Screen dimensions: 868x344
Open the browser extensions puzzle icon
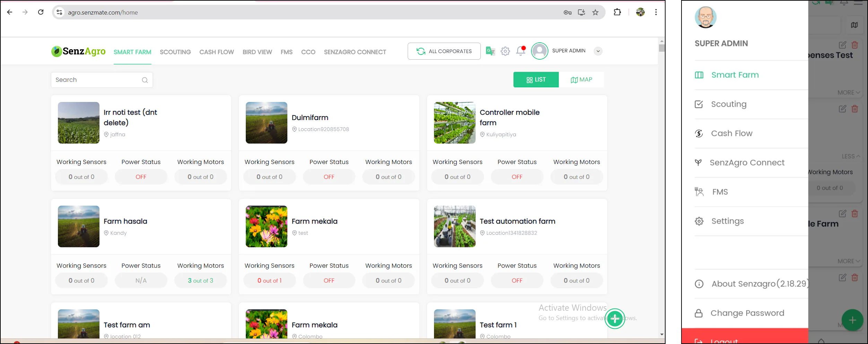point(617,12)
